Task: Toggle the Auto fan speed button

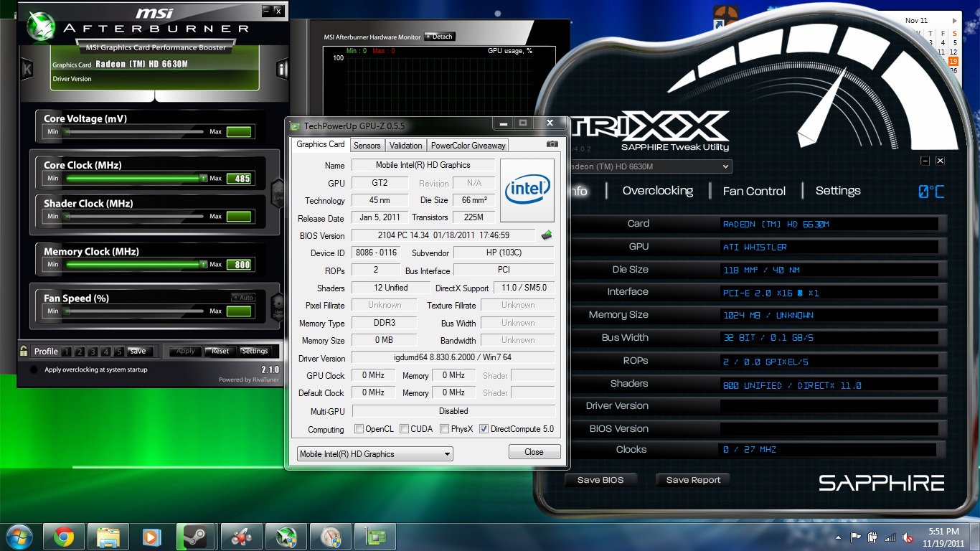Action: coord(243,297)
